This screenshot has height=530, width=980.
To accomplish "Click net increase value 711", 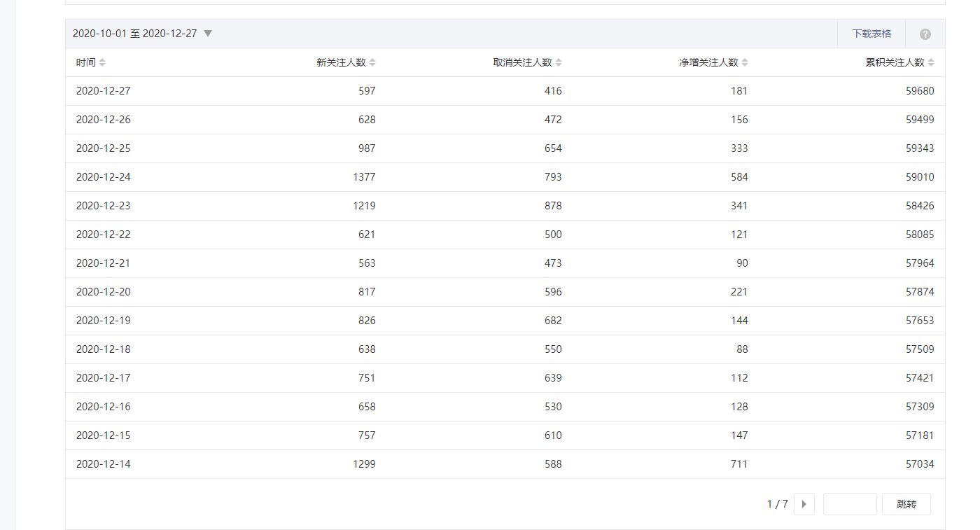I will pos(739,464).
